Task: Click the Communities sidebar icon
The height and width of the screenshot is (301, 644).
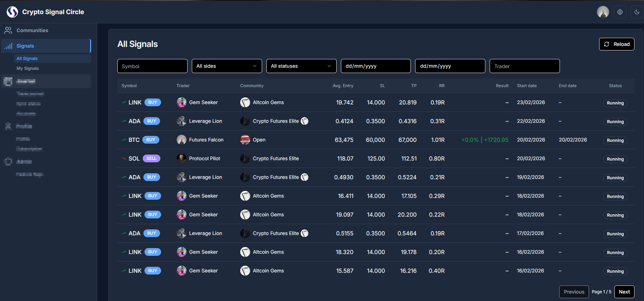Action: (8, 30)
